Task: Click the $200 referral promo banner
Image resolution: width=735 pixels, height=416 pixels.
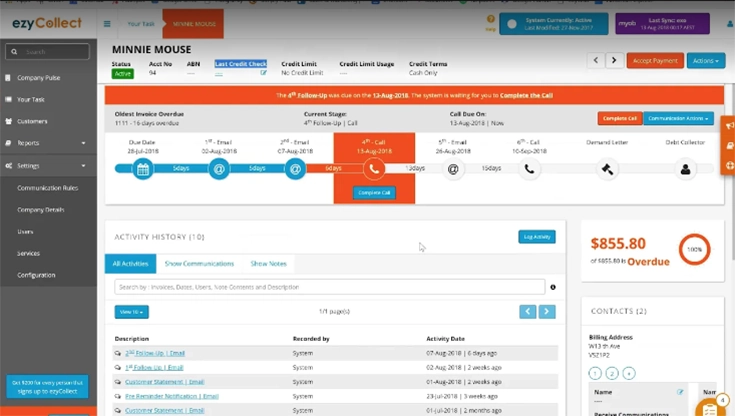Action: (x=47, y=387)
